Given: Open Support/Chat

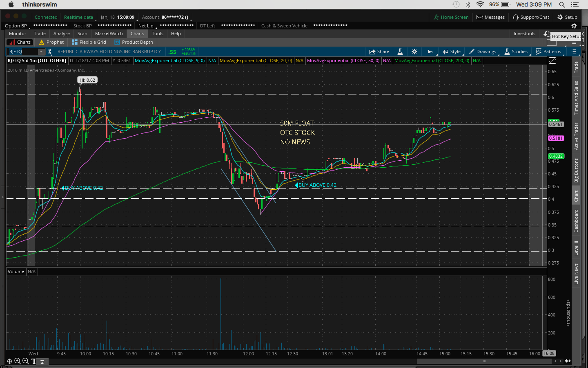Looking at the screenshot, I should click(531, 17).
